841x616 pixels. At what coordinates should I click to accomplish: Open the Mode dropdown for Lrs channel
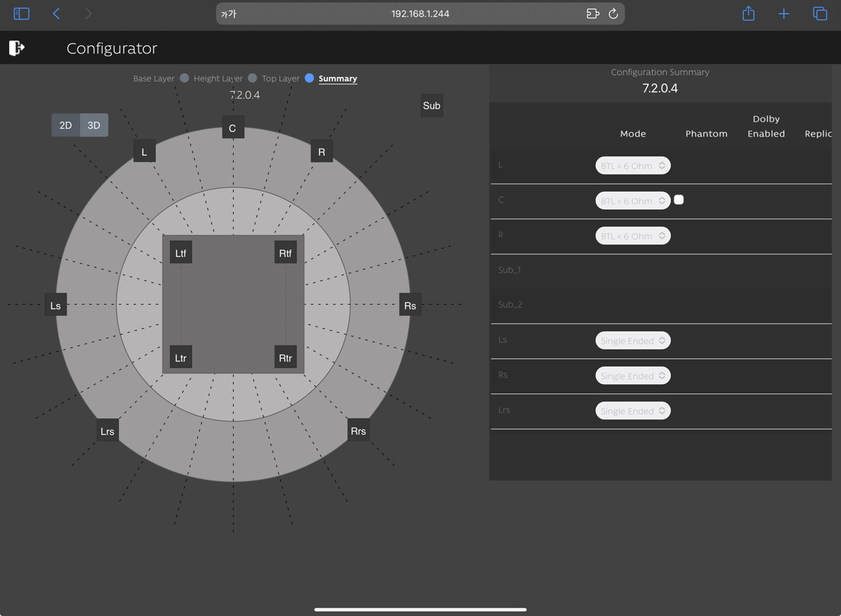(x=633, y=411)
